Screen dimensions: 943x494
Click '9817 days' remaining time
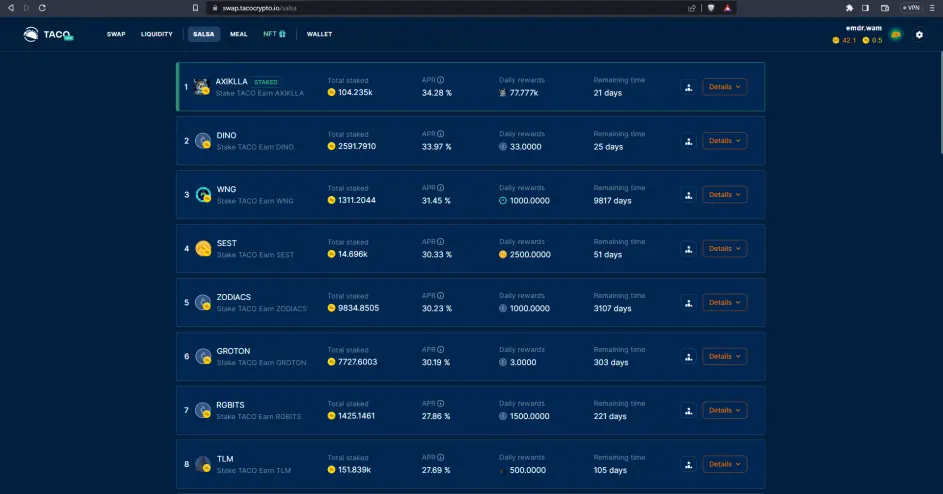pyautogui.click(x=612, y=200)
